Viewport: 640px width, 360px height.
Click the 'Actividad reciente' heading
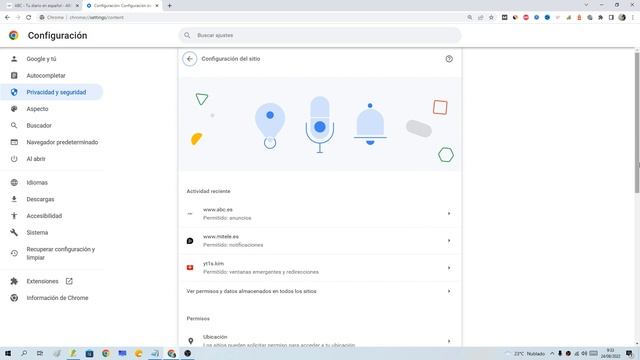209,191
